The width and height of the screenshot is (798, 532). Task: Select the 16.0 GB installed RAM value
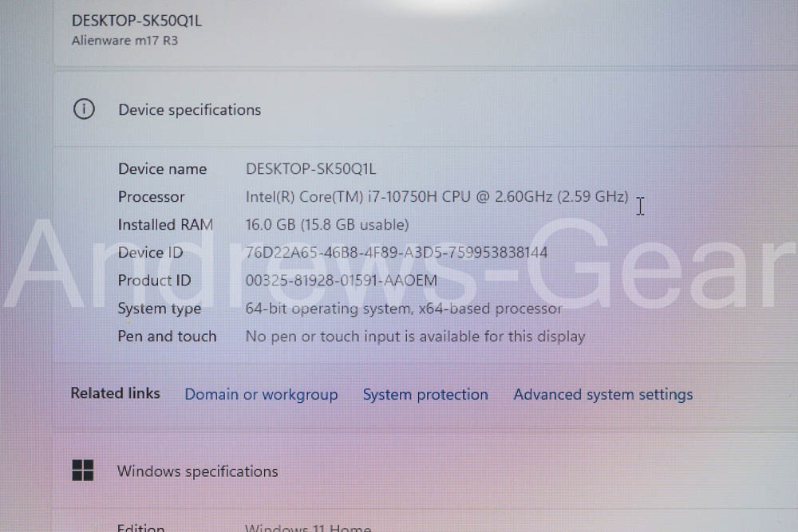click(327, 225)
